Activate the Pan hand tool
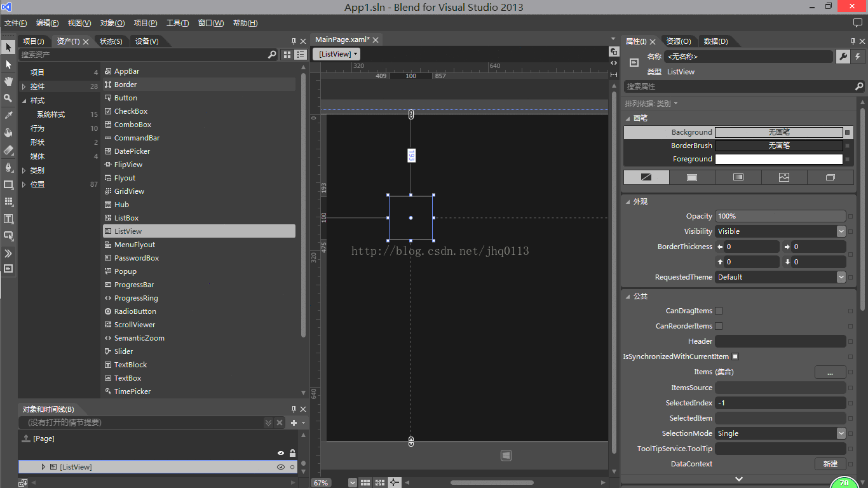 click(8, 81)
